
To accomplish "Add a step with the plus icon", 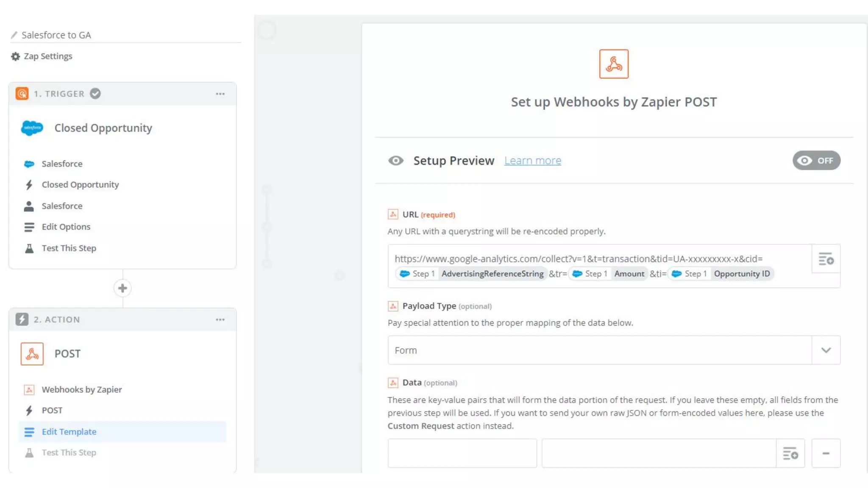I will click(122, 288).
